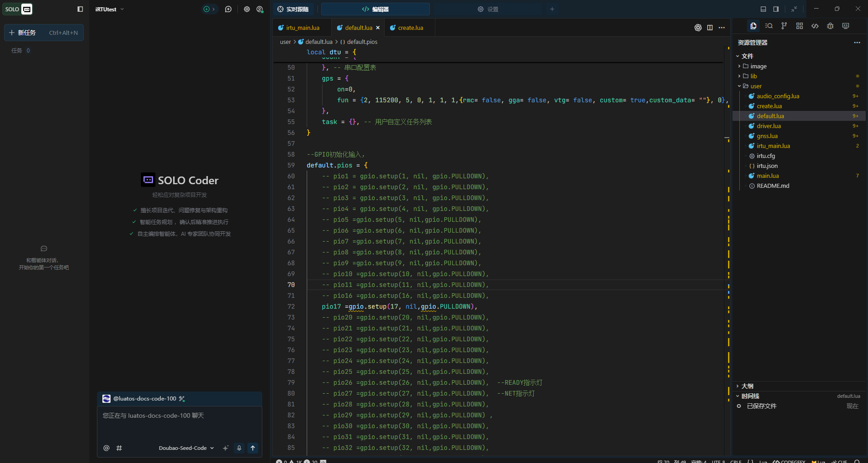Click the SOLO mode logo toggle

tap(18, 9)
